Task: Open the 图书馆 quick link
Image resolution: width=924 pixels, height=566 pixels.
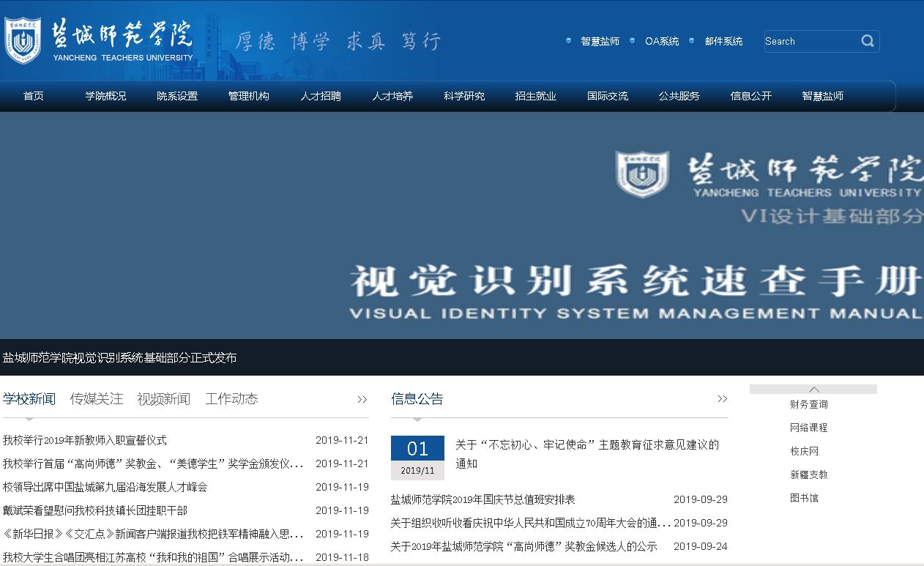Action: pyautogui.click(x=805, y=498)
